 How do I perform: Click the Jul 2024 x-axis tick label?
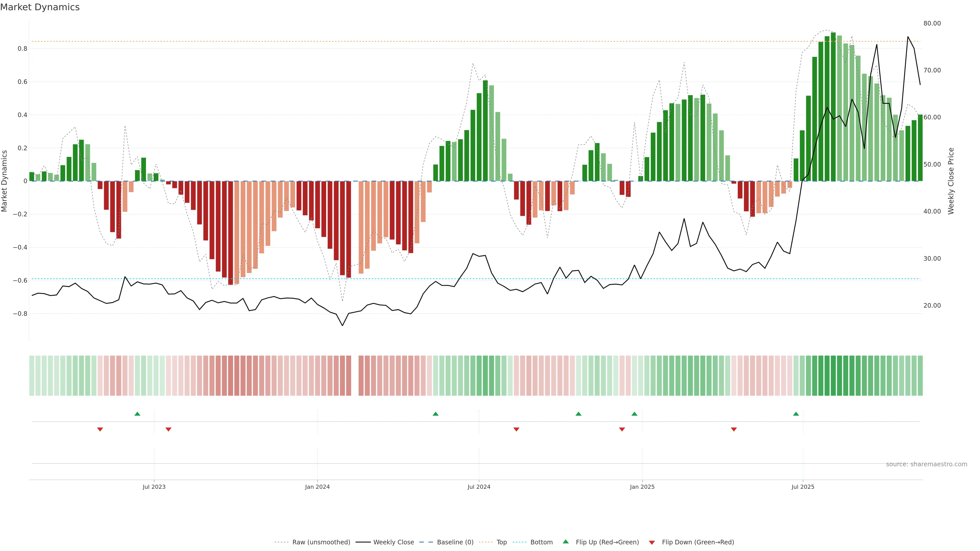pos(479,487)
